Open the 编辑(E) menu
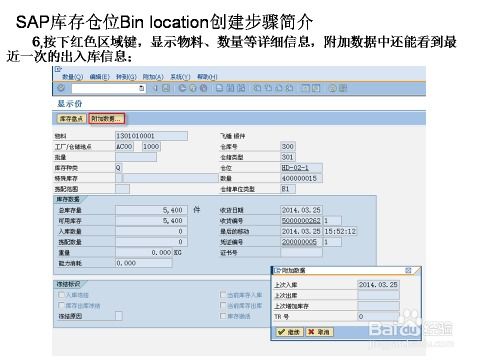The width and height of the screenshot is (480, 360). (99, 77)
